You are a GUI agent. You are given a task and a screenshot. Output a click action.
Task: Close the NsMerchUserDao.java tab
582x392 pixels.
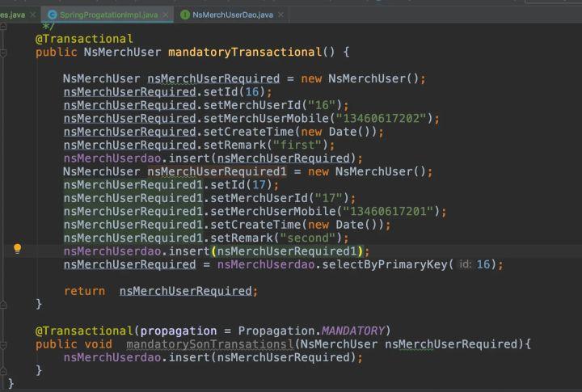point(280,15)
